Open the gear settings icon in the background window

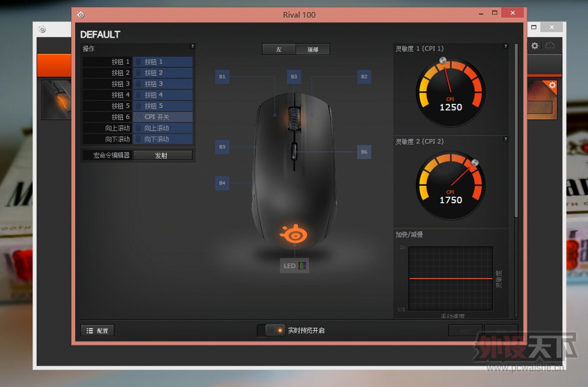click(x=535, y=45)
